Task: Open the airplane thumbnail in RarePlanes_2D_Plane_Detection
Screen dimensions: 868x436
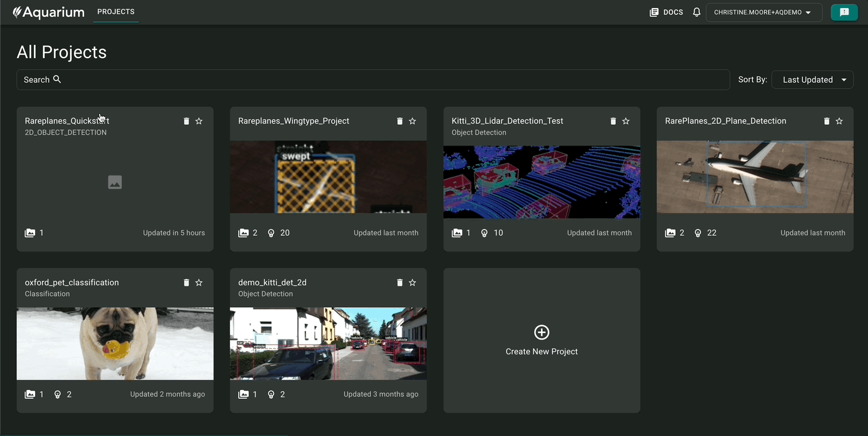Action: 755,177
